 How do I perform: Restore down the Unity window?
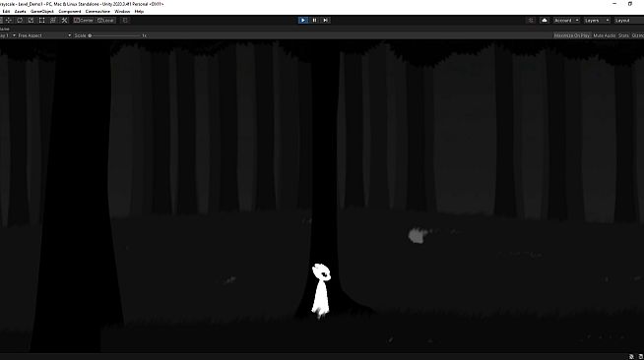(x=630, y=4)
